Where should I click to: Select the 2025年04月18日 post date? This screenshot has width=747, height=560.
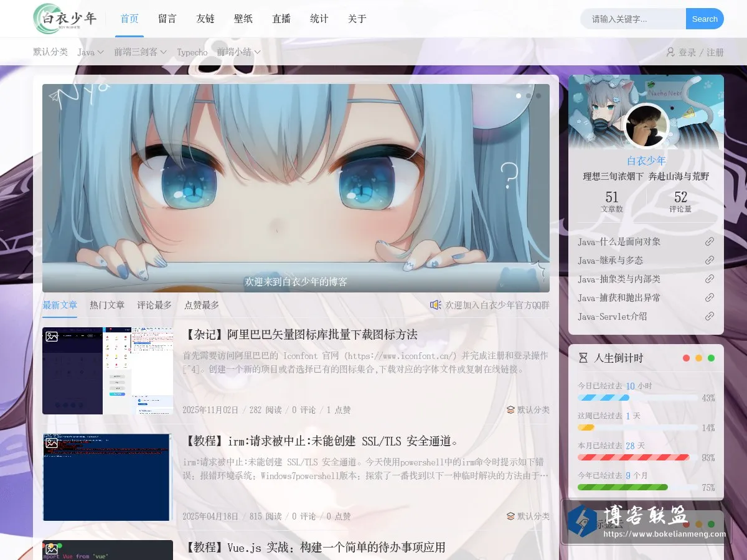coord(210,516)
